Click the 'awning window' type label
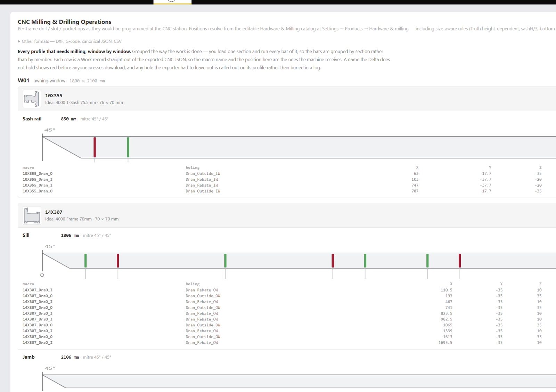Image resolution: width=556 pixels, height=392 pixels. coord(49,81)
